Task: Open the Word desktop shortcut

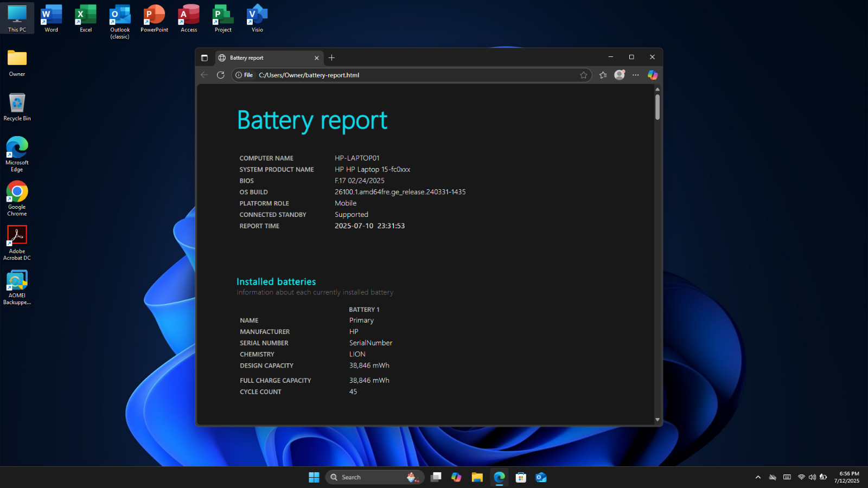Action: click(52, 18)
